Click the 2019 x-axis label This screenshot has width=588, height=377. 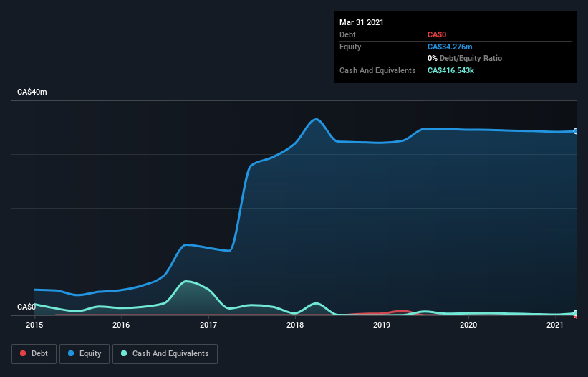pos(382,325)
